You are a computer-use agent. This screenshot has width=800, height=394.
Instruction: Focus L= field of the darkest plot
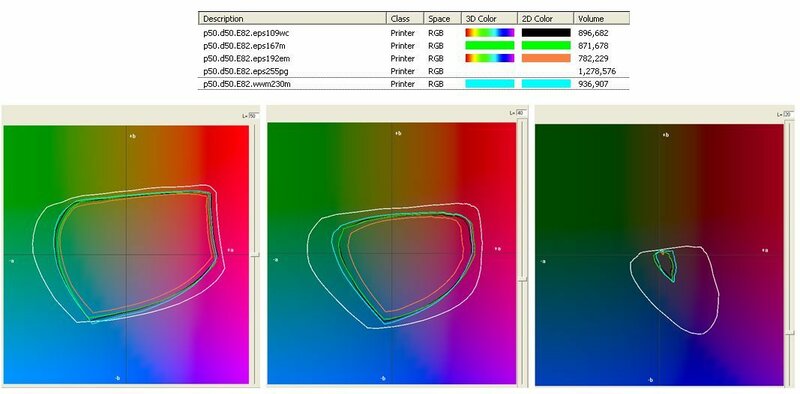tap(789, 114)
